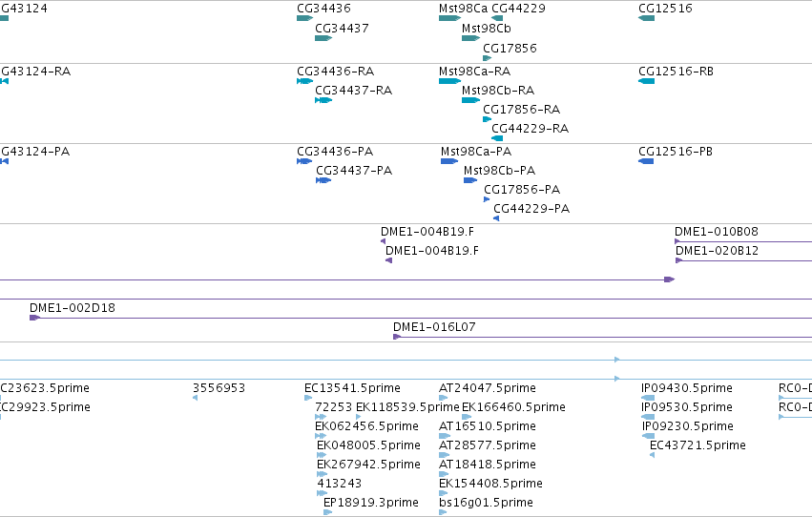This screenshot has height=517, width=812.
Task: Select EST IP09430.5prime
Action: (x=687, y=388)
